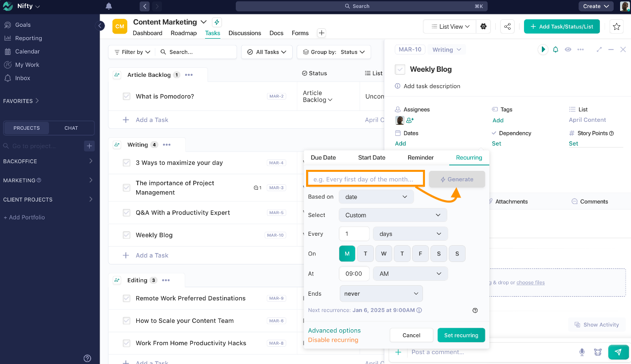Open Article Backlog options ellipsis
The width and height of the screenshot is (631, 364).
[x=189, y=75]
